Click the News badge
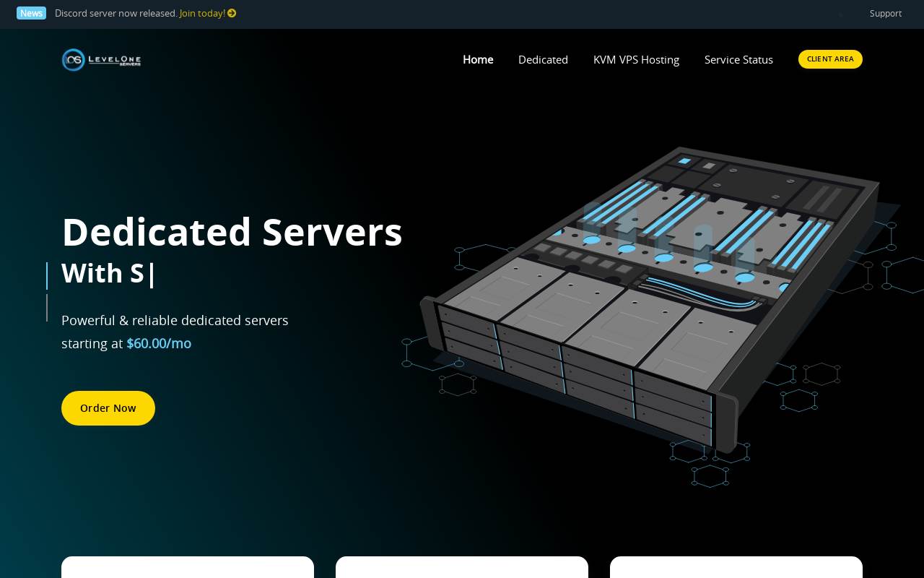Screen dimensions: 924x578 [31, 13]
